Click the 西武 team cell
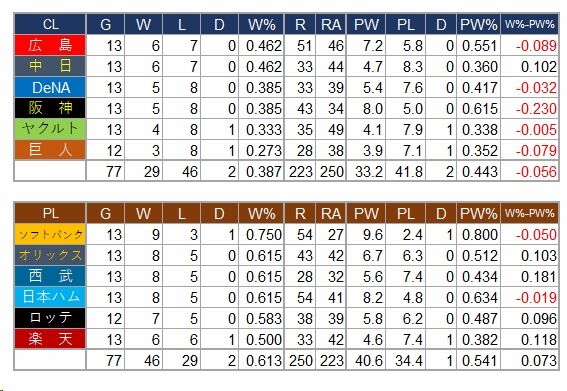The height and width of the screenshot is (391, 567). point(50,276)
